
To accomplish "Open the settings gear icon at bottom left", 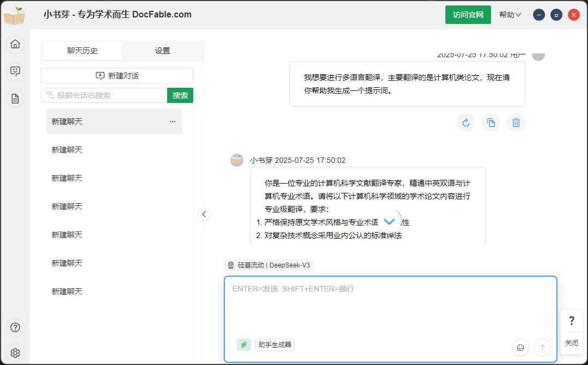I will (x=15, y=352).
